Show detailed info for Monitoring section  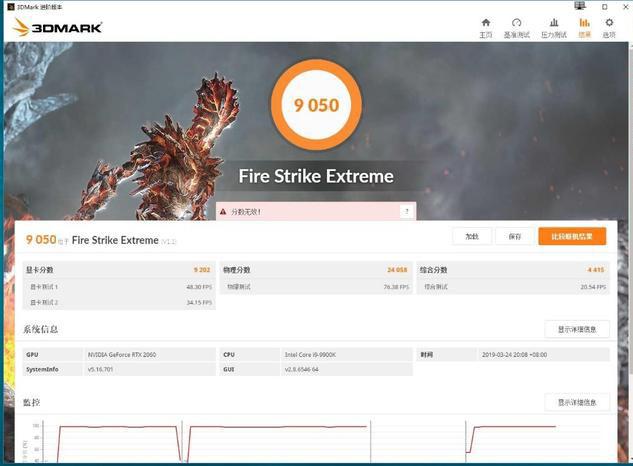577,402
